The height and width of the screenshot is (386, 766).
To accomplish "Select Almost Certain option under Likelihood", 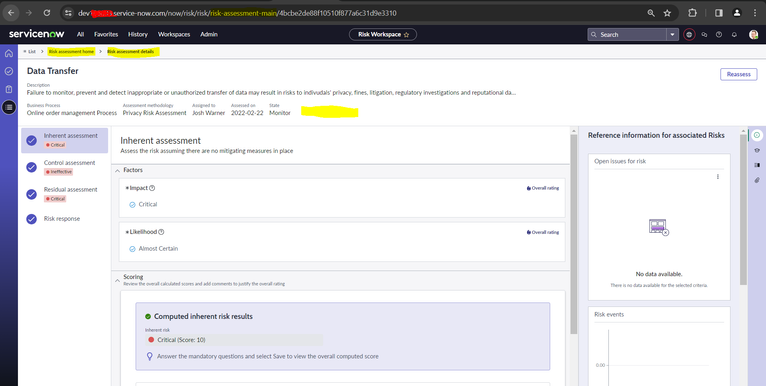I will click(153, 249).
